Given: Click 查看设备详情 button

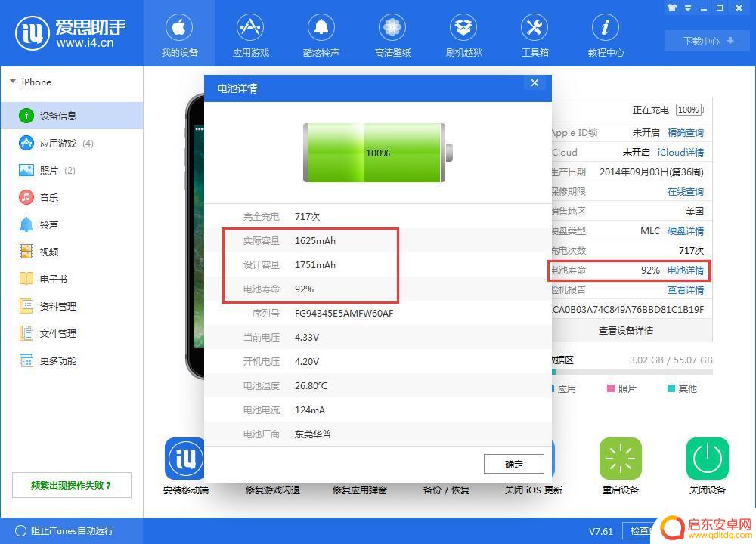Looking at the screenshot, I should pos(626,330).
